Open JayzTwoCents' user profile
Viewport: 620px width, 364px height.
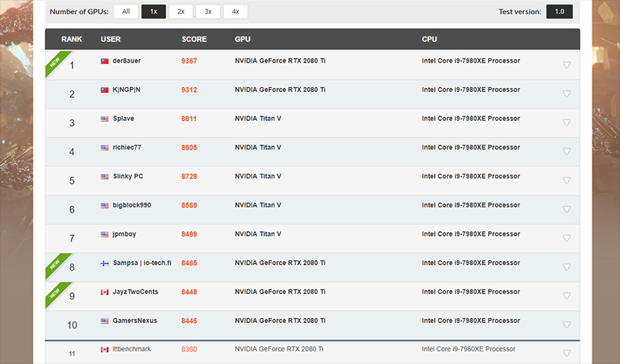coord(135,292)
